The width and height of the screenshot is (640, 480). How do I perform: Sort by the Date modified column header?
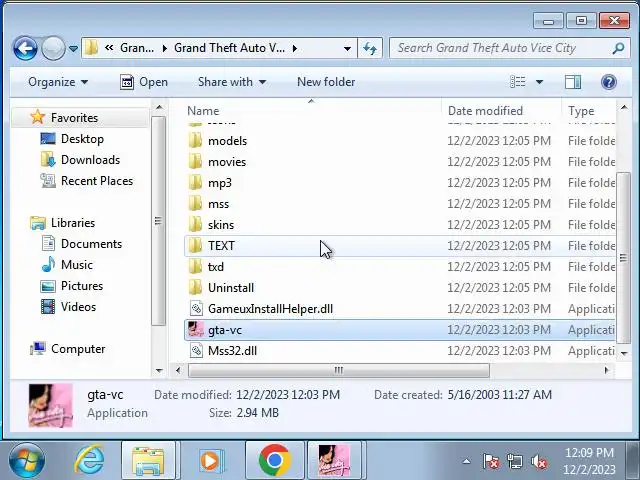485,111
